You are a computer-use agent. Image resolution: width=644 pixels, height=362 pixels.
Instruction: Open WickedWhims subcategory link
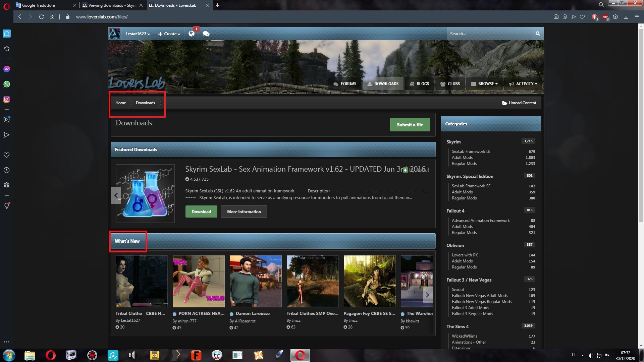(x=464, y=336)
